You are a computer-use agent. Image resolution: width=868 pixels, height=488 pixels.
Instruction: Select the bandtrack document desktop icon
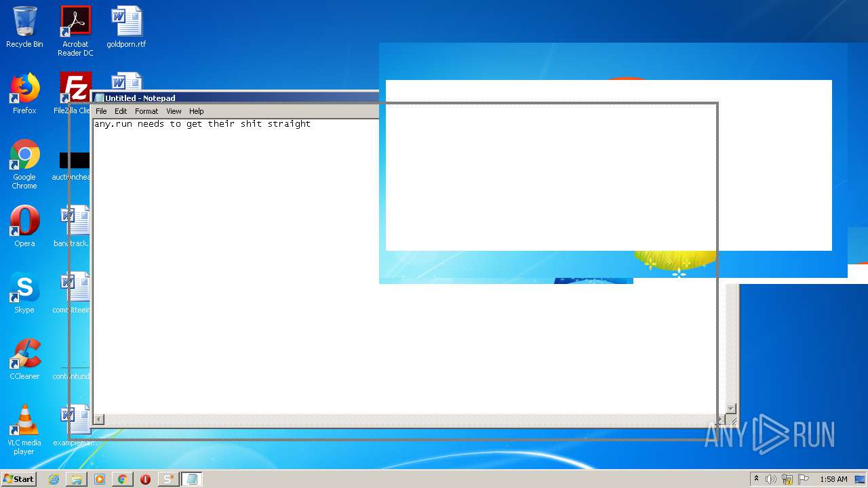pos(72,226)
